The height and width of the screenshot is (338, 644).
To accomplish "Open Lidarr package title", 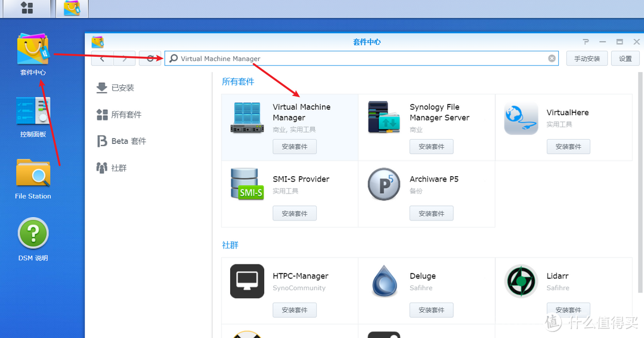I will click(x=558, y=276).
